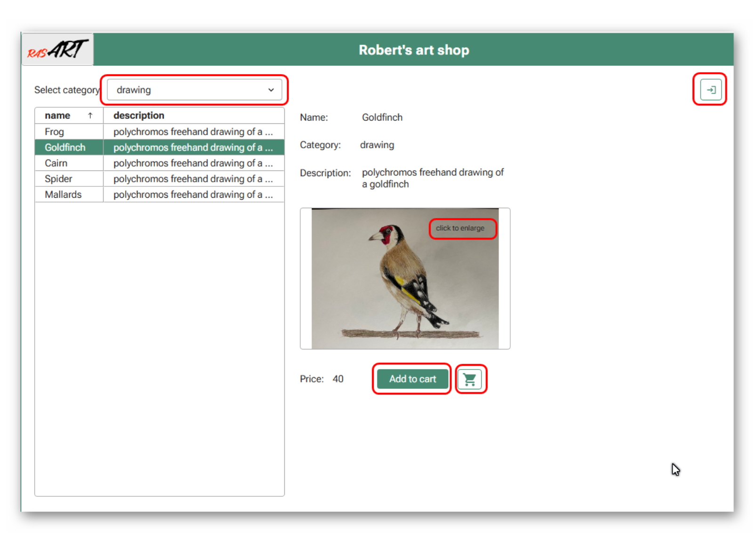Image resolution: width=756 pixels, height=540 pixels.
Task: Click the Category value 'drawing' in details
Action: [x=377, y=145]
